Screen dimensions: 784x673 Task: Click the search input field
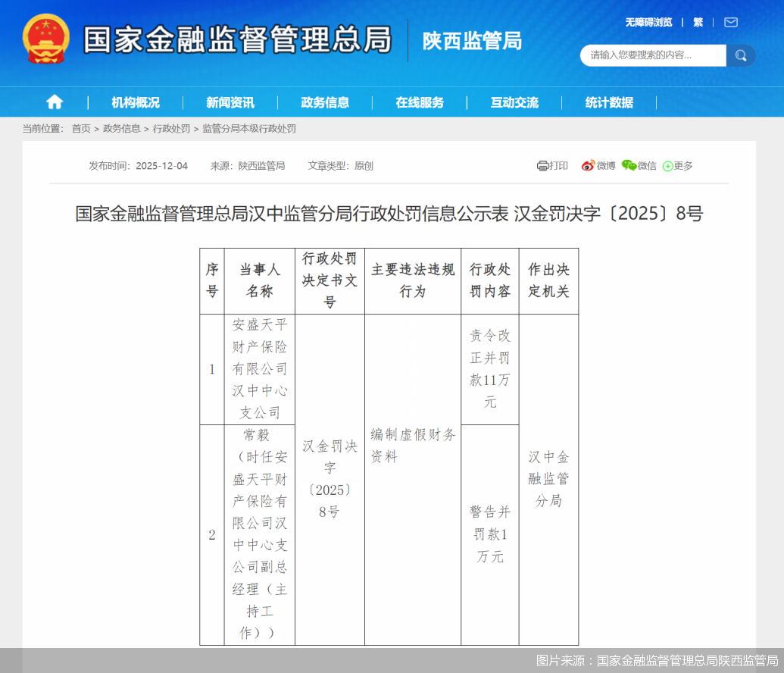[653, 55]
